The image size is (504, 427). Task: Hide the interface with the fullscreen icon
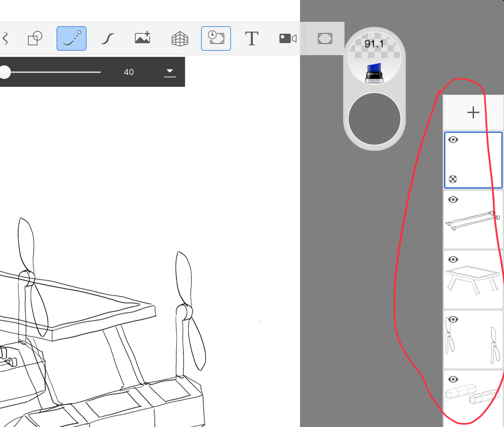click(x=325, y=38)
